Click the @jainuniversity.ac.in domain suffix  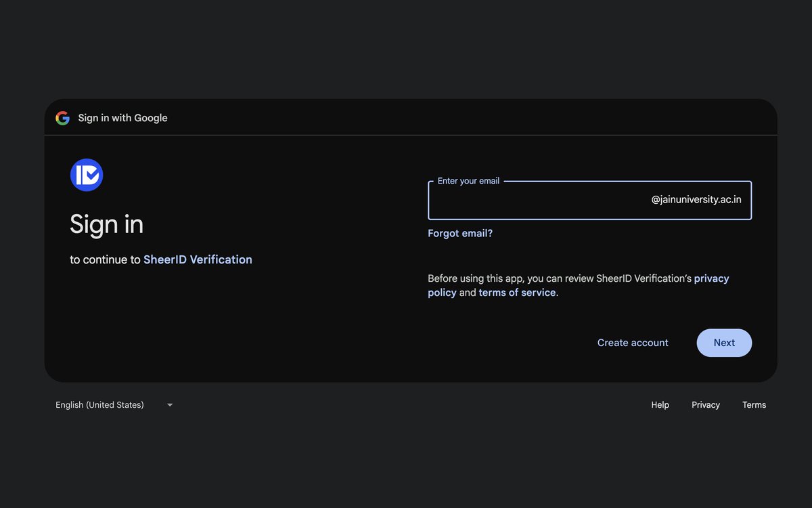[696, 200]
